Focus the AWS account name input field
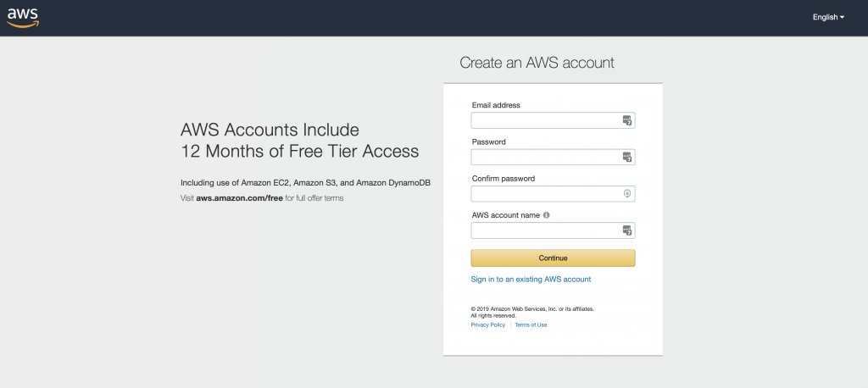The height and width of the screenshot is (388, 868). coord(553,230)
